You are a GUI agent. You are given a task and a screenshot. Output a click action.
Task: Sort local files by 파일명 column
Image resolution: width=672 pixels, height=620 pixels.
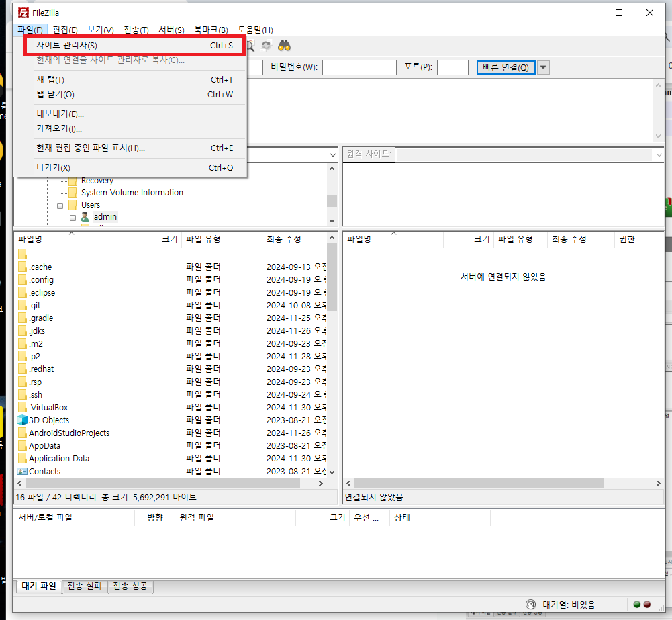coord(71,239)
